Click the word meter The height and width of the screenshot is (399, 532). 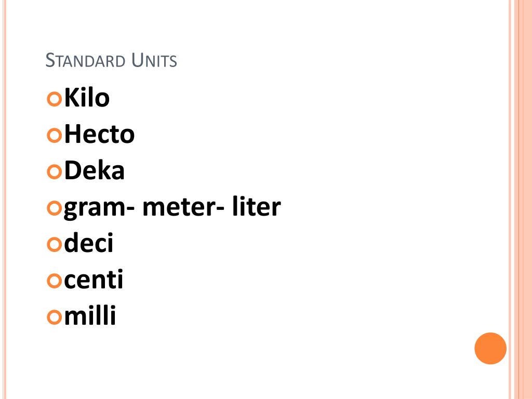183,206
